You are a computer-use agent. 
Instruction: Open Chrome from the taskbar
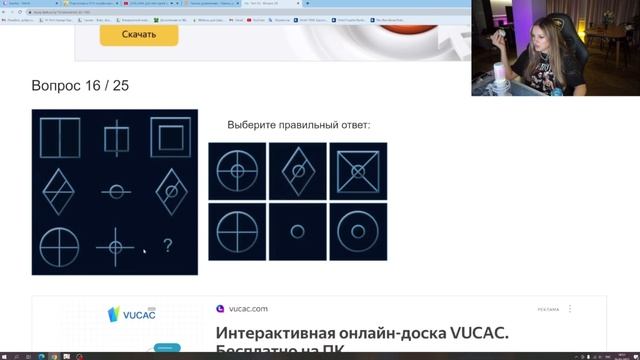pos(54,356)
